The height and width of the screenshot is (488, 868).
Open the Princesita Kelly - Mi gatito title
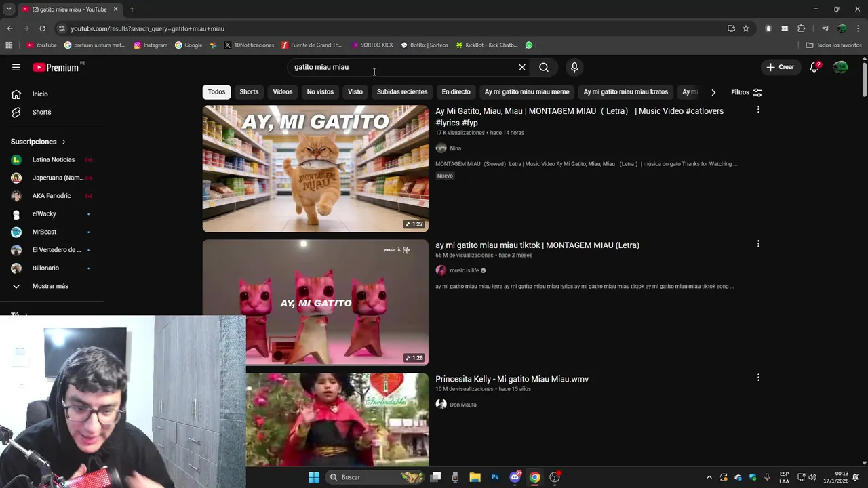(x=512, y=379)
